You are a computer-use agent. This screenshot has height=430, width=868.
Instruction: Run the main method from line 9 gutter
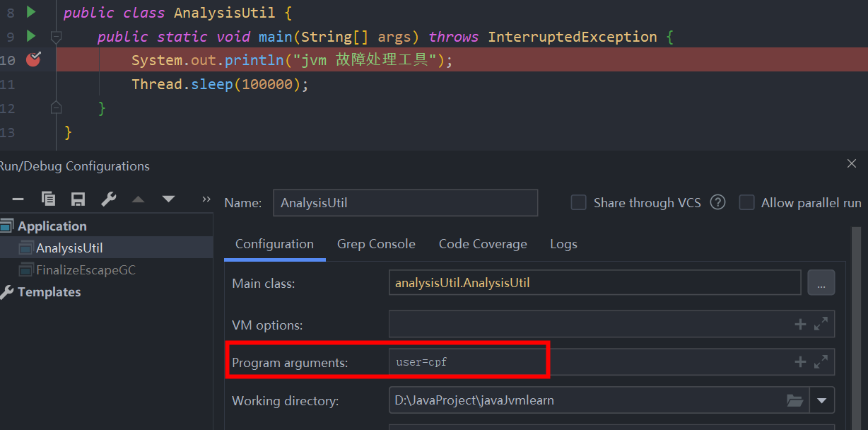coord(30,35)
